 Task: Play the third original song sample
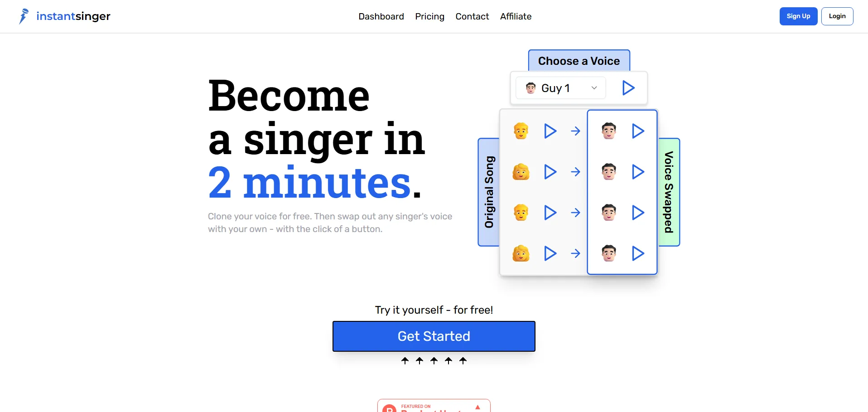[550, 213]
